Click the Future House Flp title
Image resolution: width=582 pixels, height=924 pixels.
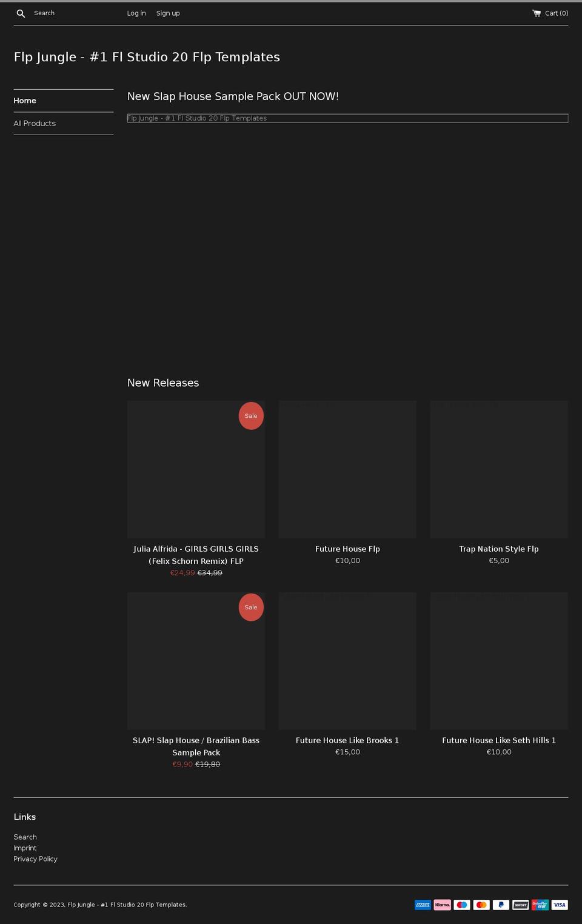click(x=347, y=549)
